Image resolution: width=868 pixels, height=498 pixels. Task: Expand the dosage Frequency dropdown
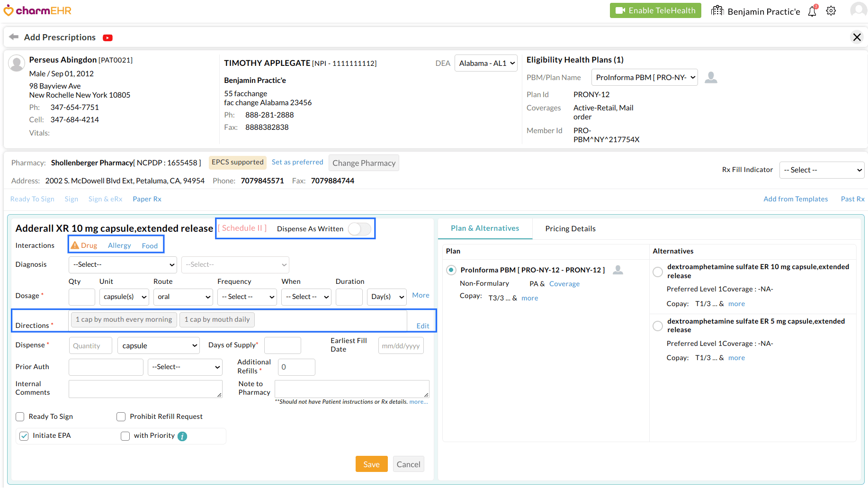point(247,297)
